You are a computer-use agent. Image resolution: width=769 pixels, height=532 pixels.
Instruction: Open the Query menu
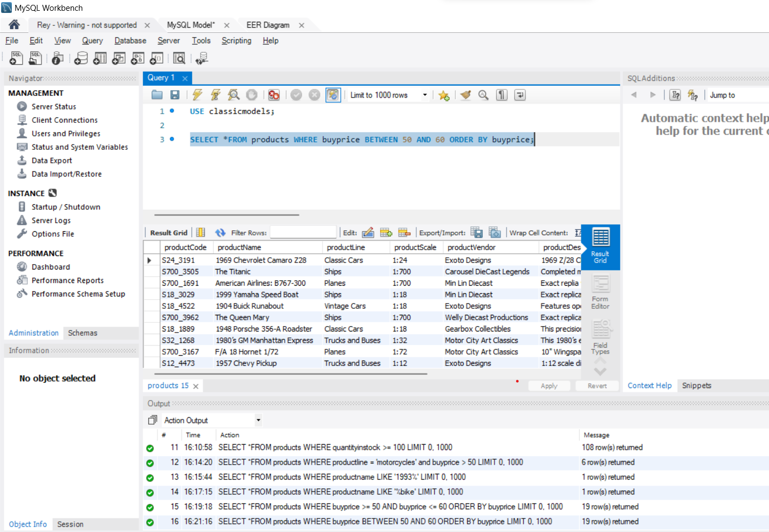point(92,40)
